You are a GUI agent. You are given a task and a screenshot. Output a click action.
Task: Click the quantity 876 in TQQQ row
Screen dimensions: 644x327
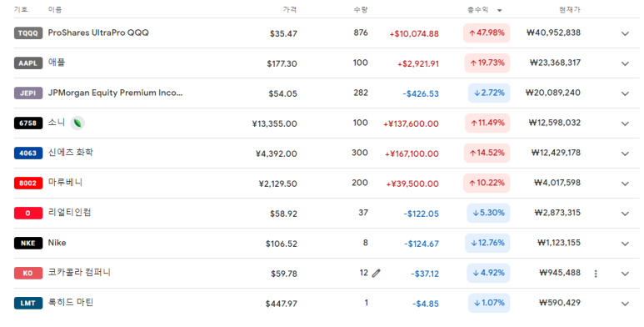[x=361, y=33]
